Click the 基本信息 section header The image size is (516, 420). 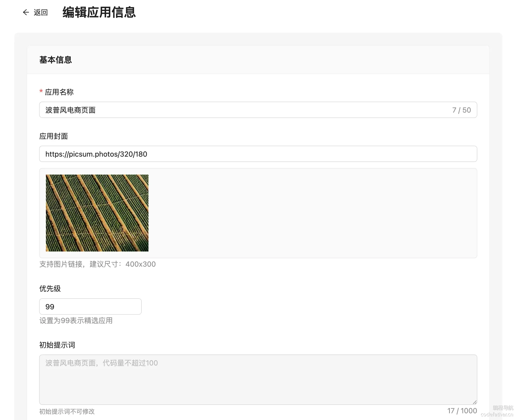click(x=56, y=60)
